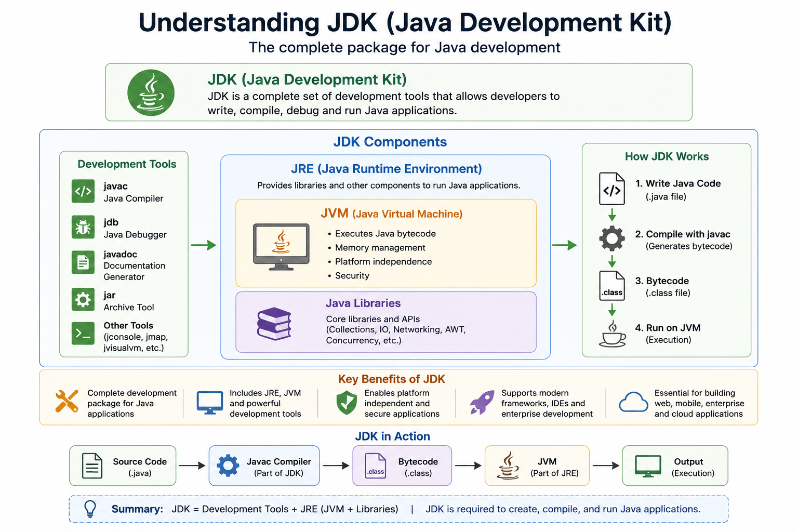Click the 'Security' bullet

(x=352, y=276)
